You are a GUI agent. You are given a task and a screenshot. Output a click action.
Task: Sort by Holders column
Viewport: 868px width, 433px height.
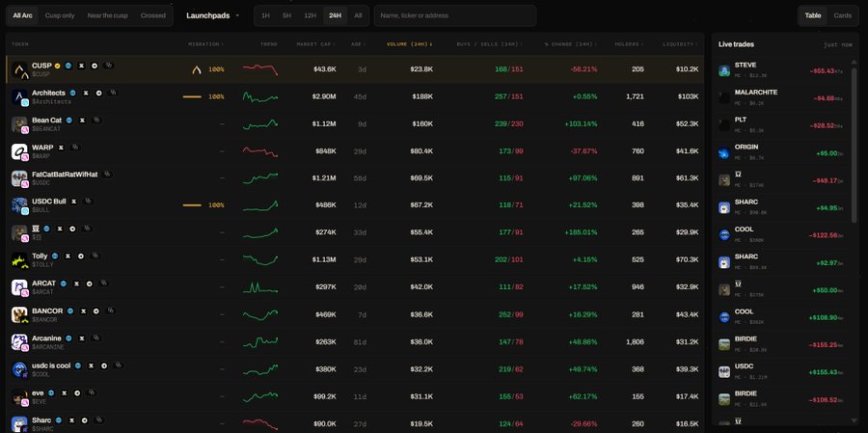coord(629,44)
